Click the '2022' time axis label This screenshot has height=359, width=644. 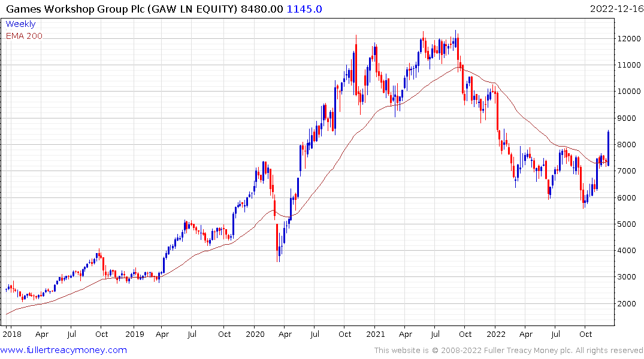[496, 334]
